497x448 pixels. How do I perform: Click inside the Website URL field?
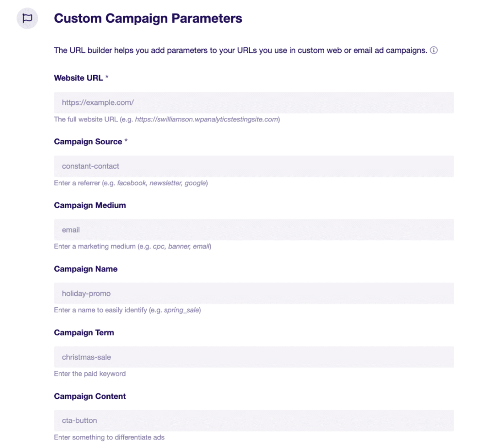(x=254, y=102)
